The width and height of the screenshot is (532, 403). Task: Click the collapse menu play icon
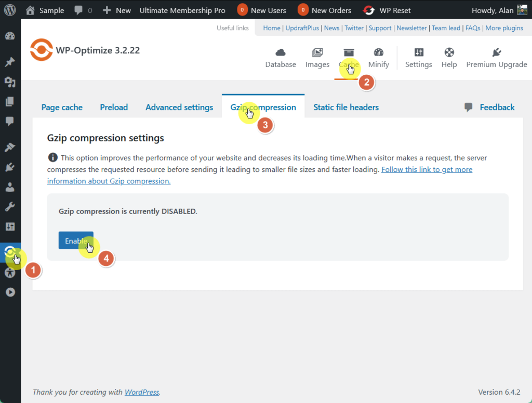pyautogui.click(x=10, y=292)
